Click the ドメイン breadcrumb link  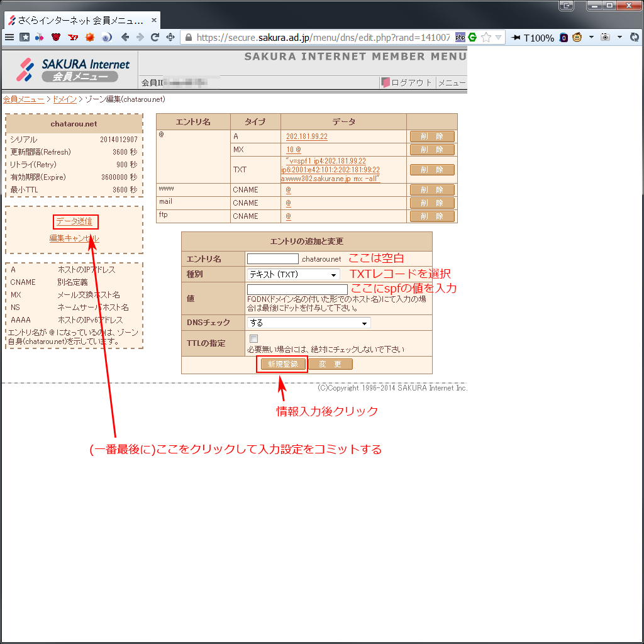(x=65, y=99)
